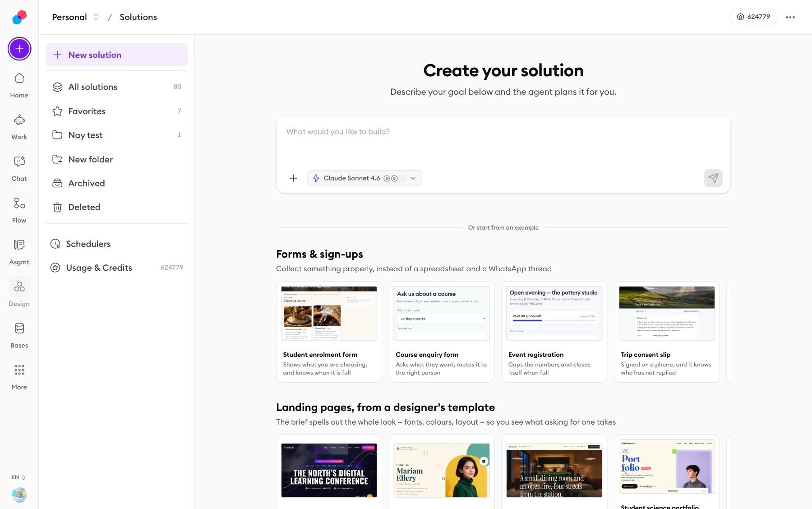The image size is (812, 509).
Task: Open the Home section
Action: tap(19, 86)
